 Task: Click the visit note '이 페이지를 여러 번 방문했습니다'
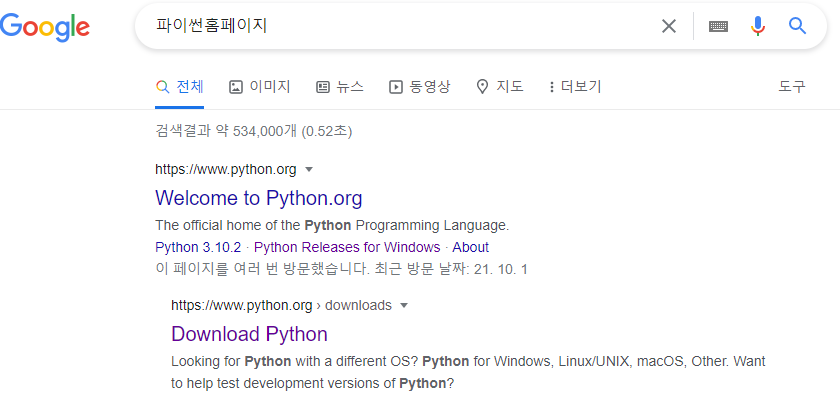[262, 269]
